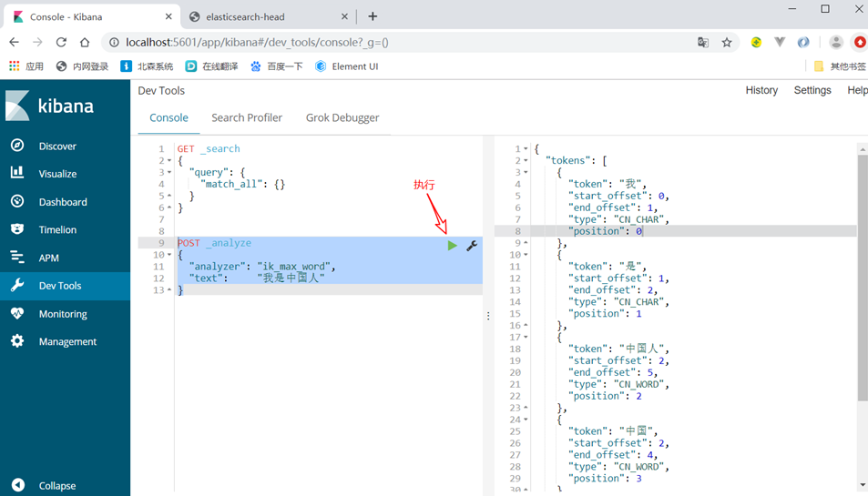The image size is (868, 496).
Task: Collapse first token object at response line 3
Action: (526, 173)
